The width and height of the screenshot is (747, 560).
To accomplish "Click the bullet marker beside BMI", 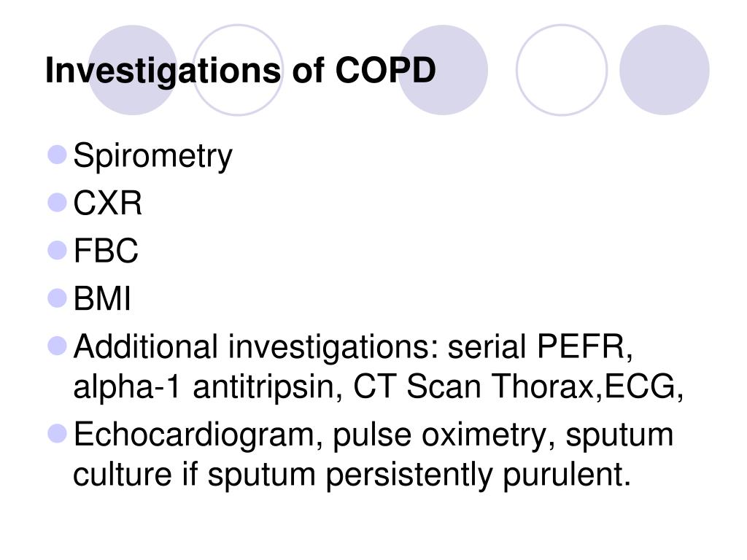I will (57, 298).
